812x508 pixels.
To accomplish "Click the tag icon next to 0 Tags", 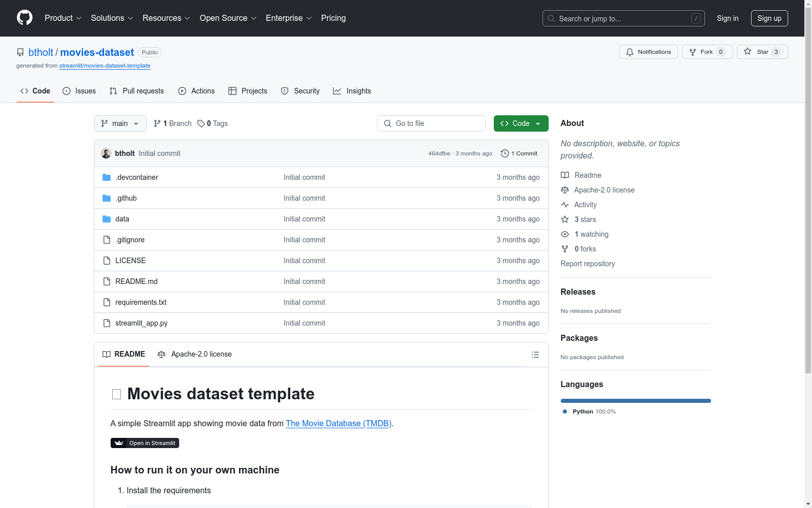I will click(201, 123).
